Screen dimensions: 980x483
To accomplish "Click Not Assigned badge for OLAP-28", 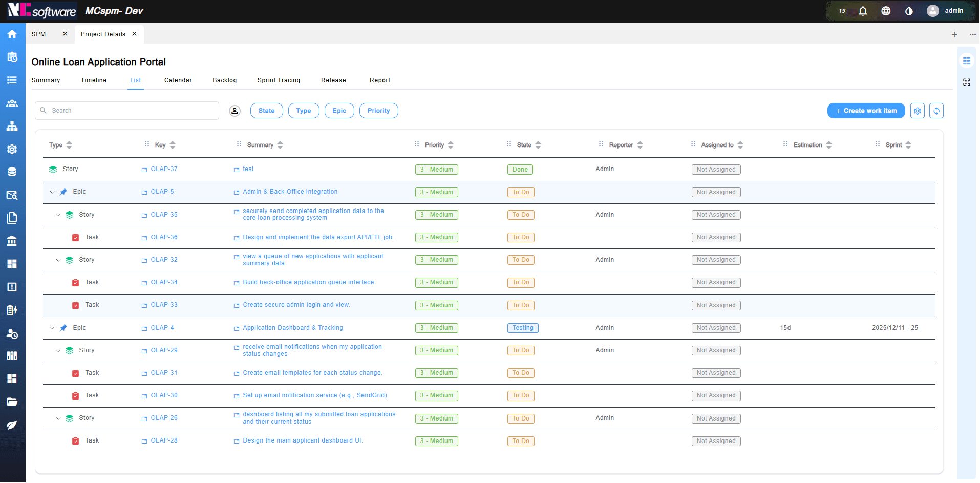I will [716, 441].
